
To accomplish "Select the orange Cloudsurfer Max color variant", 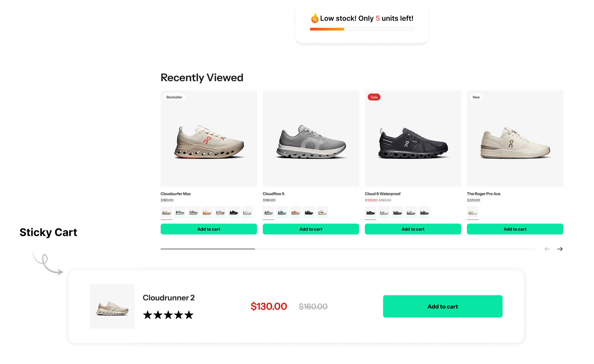I will [x=207, y=213].
